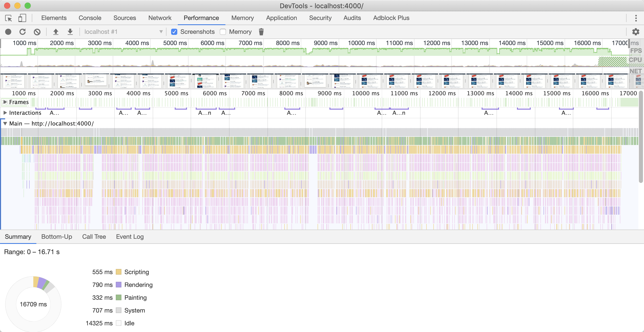The width and height of the screenshot is (644, 332).
Task: Collapse the Main — localhost:4000 track
Action: coord(5,123)
